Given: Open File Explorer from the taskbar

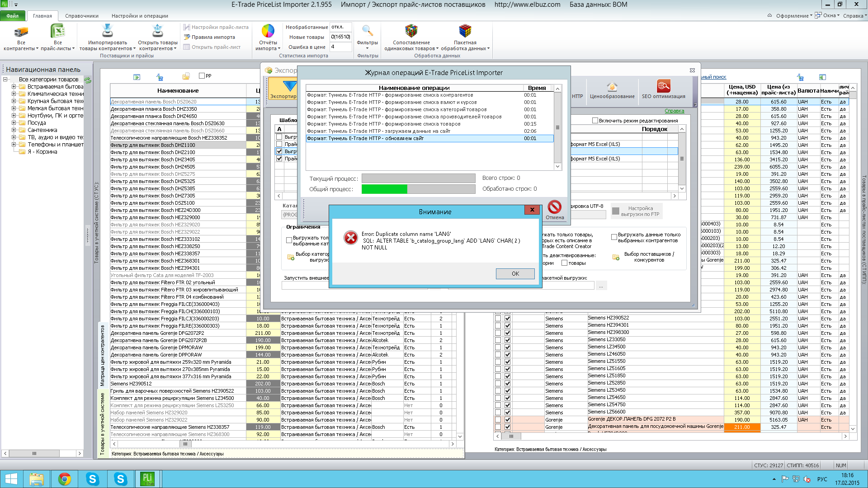Looking at the screenshot, I should point(37,479).
